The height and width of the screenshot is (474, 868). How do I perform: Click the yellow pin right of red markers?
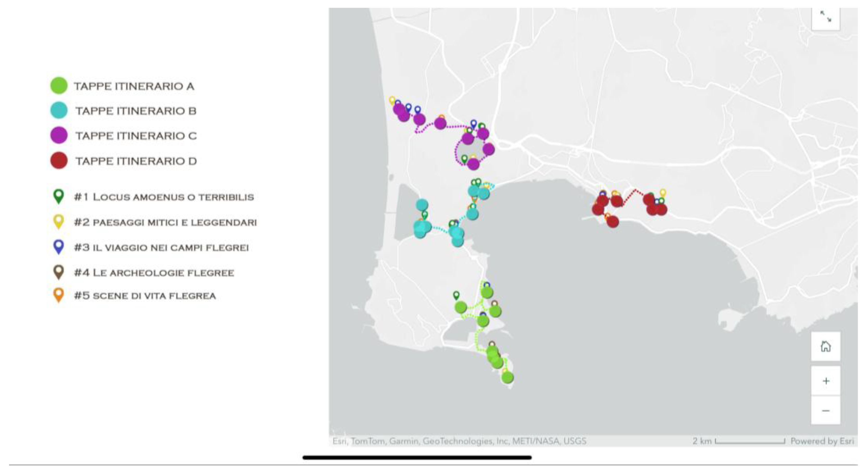(x=663, y=193)
